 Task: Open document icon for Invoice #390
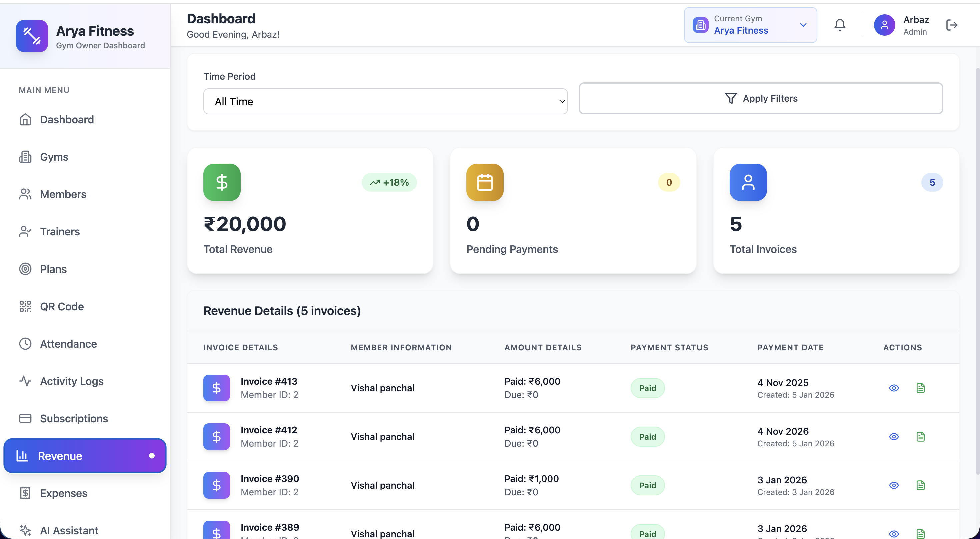pyautogui.click(x=920, y=485)
